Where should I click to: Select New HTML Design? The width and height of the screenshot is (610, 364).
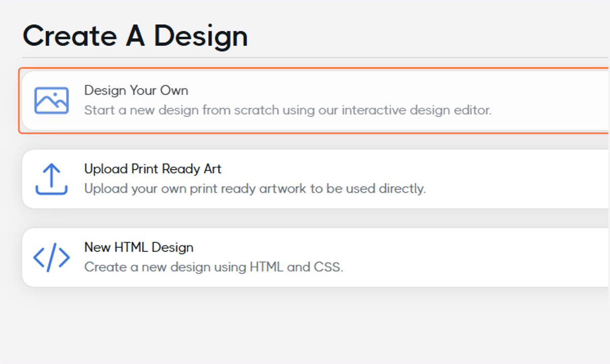tap(315, 257)
